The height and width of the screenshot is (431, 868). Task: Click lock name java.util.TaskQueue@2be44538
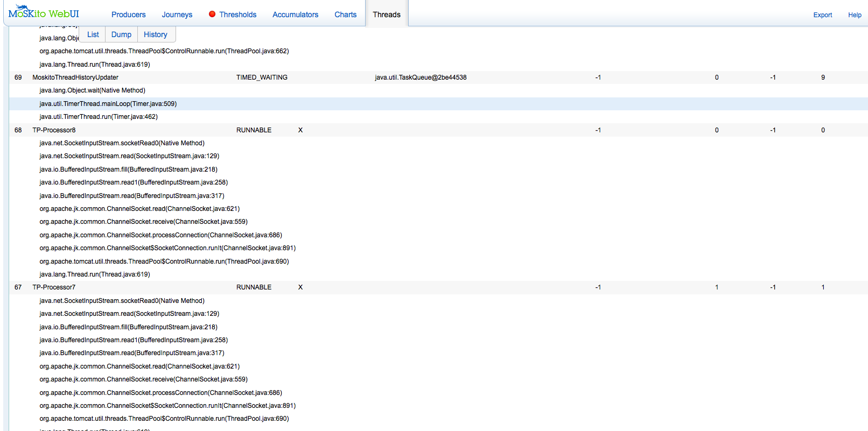pyautogui.click(x=421, y=77)
